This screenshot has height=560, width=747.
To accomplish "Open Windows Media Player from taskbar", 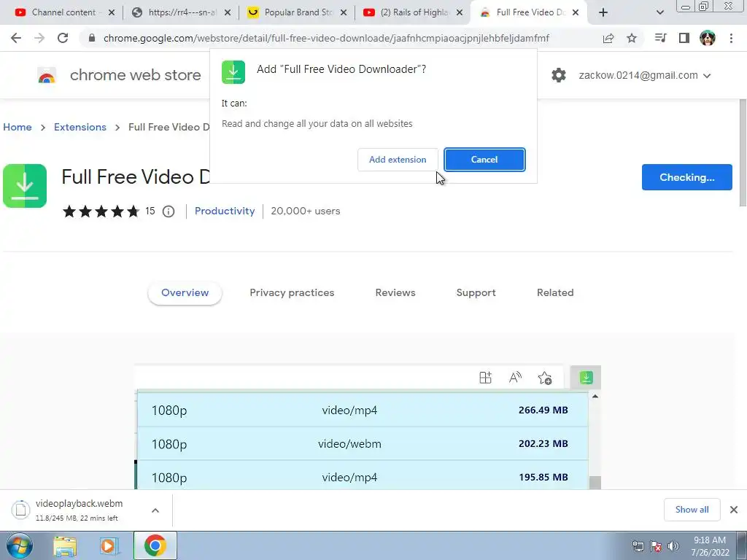I will pyautogui.click(x=109, y=546).
